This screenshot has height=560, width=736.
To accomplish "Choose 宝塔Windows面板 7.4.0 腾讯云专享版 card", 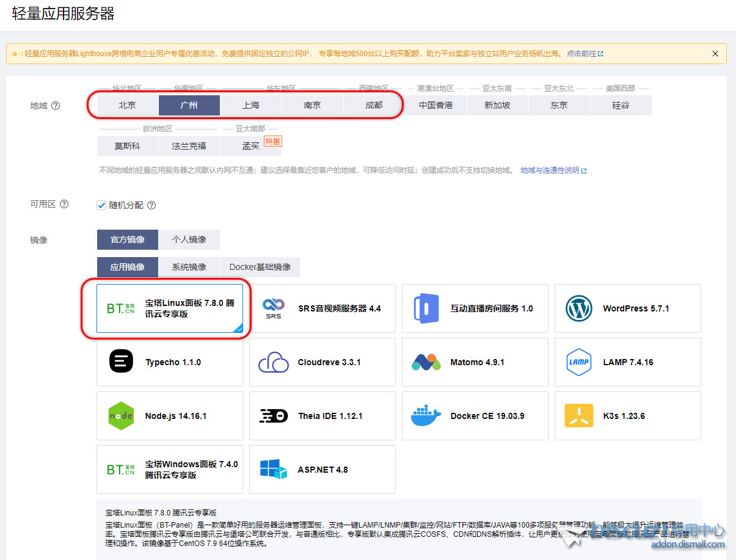I will point(170,470).
